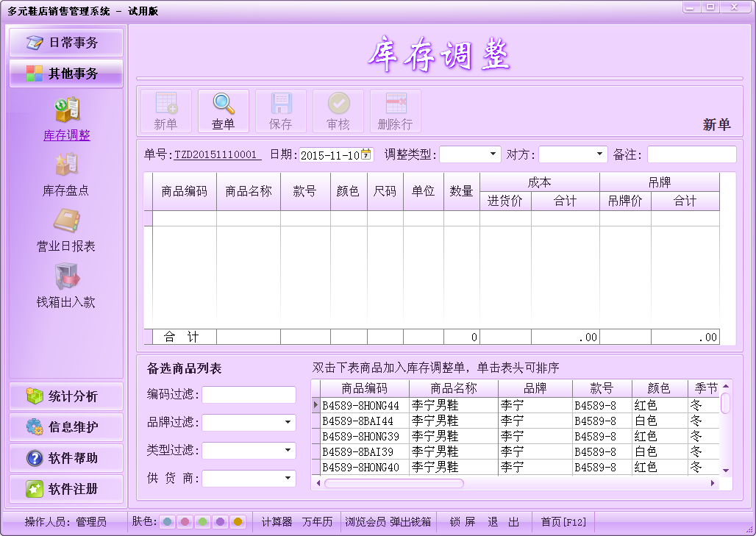The image size is (756, 536).
Task: Click the 单位 column header in adjustment grid
Action: click(424, 191)
